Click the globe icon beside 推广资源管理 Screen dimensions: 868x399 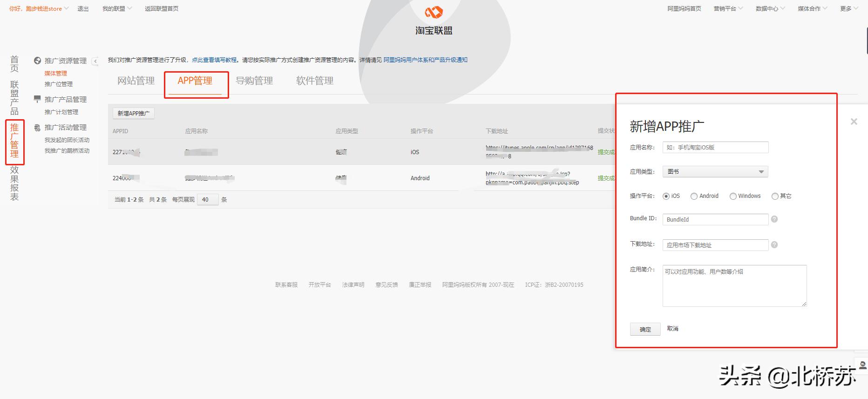tap(38, 61)
